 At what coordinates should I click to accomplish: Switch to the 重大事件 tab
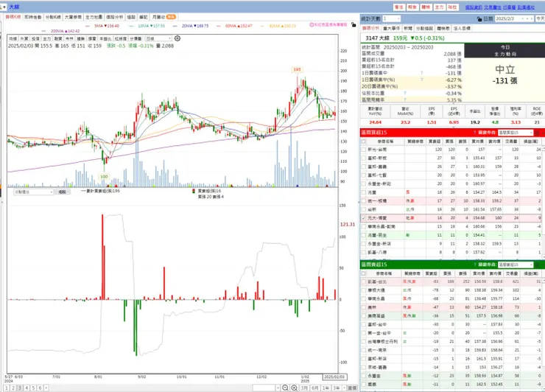(392, 28)
